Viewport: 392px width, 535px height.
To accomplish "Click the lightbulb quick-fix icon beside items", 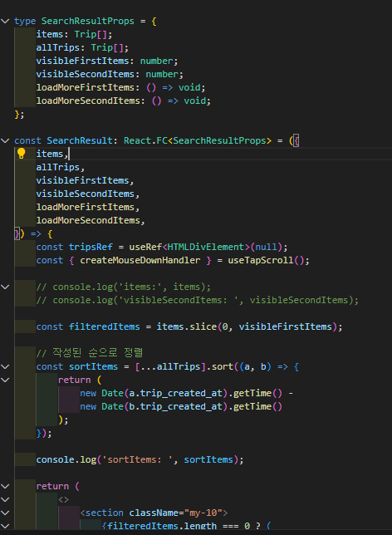I will (21, 154).
